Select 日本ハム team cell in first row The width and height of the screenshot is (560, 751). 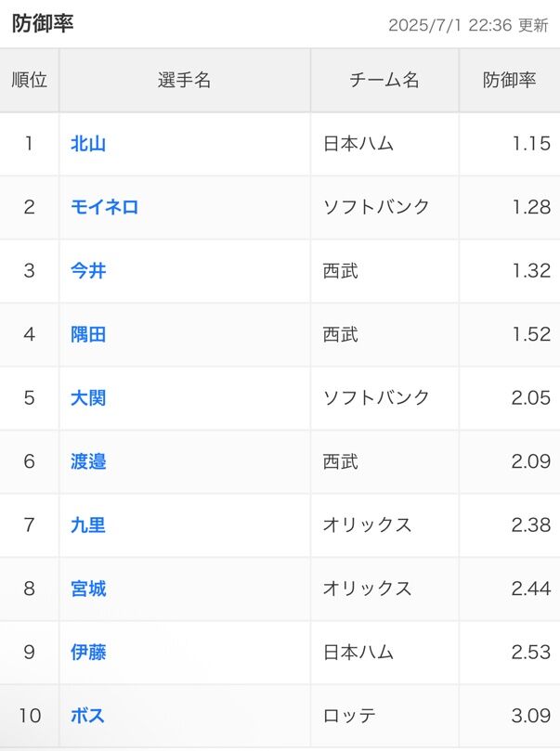pyautogui.click(x=384, y=144)
